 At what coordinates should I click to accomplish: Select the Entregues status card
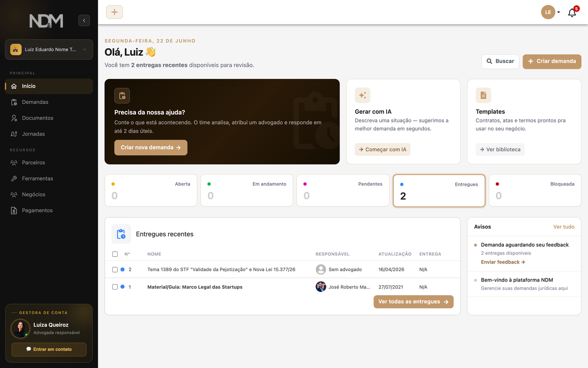click(439, 191)
